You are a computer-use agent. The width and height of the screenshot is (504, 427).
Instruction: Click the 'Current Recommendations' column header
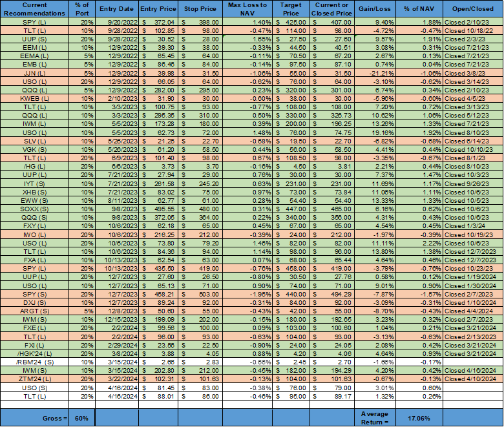pyautogui.click(x=34, y=9)
